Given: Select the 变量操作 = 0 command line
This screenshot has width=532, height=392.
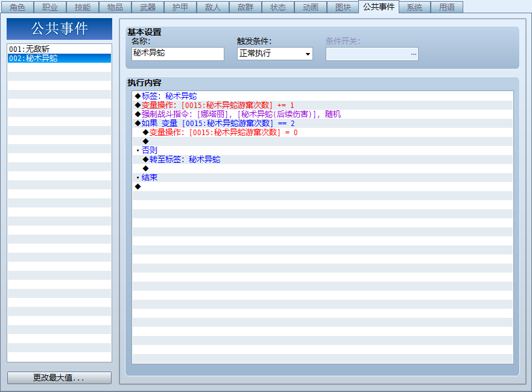Looking at the screenshot, I should click(322, 132).
